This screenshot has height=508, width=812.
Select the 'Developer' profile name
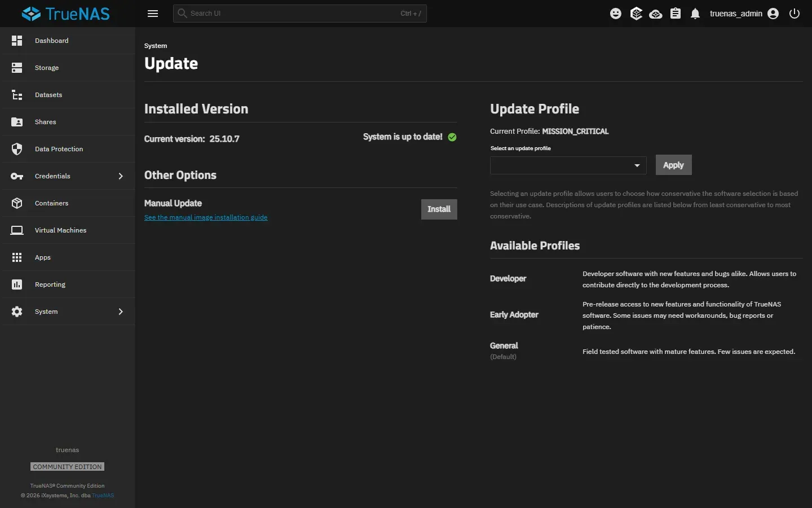pyautogui.click(x=508, y=279)
